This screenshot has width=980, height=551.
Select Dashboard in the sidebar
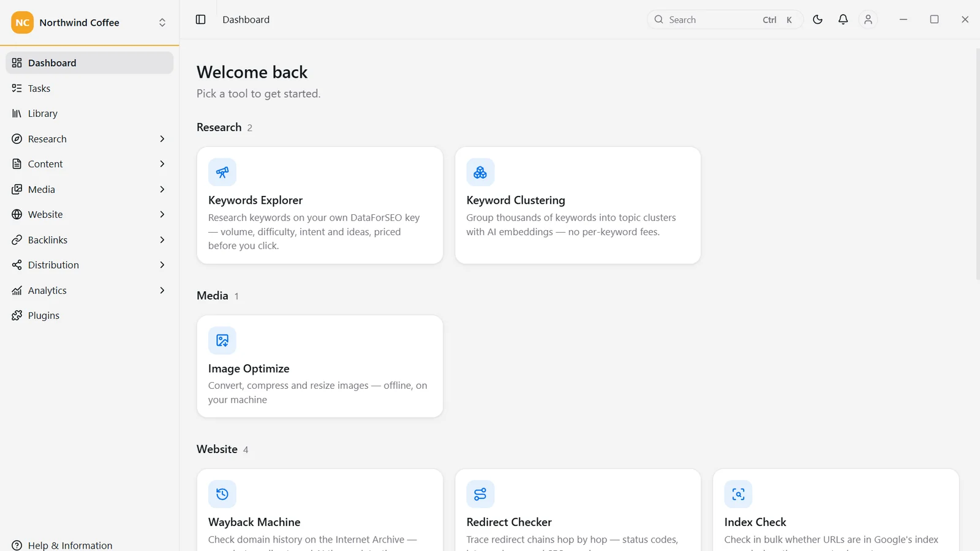(89, 63)
